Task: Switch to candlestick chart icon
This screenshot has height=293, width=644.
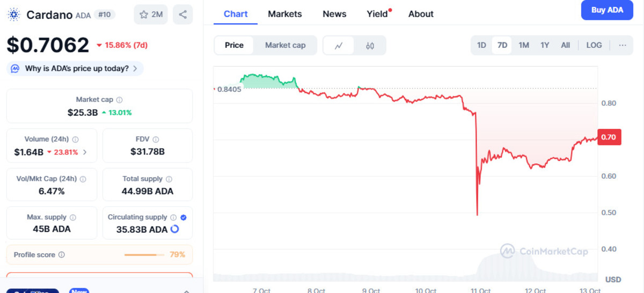Action: 370,46
